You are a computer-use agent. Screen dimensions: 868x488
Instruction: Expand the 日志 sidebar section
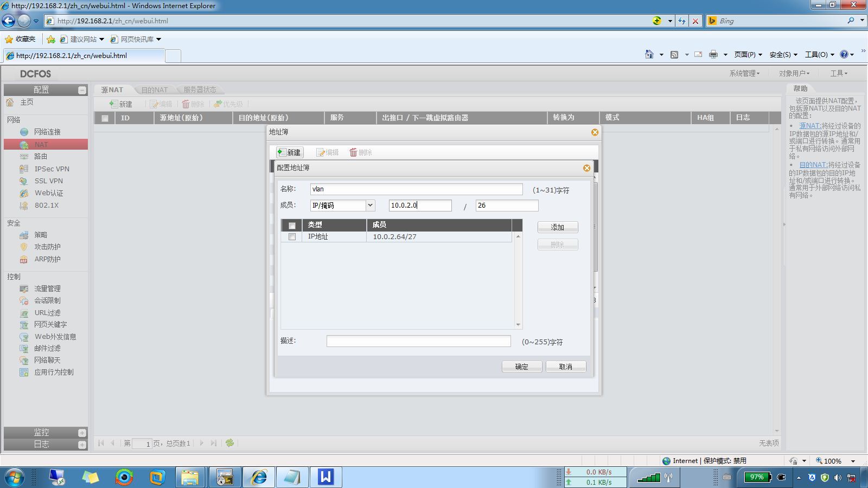(82, 445)
